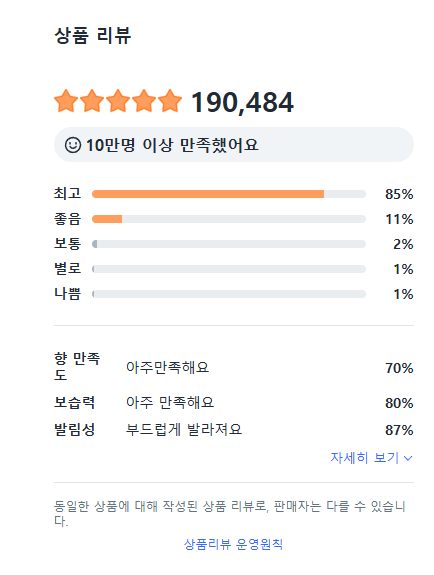Image resolution: width=434 pixels, height=575 pixels.
Task: Open the 상품리뷰 운영원칙 link
Action: [233, 544]
